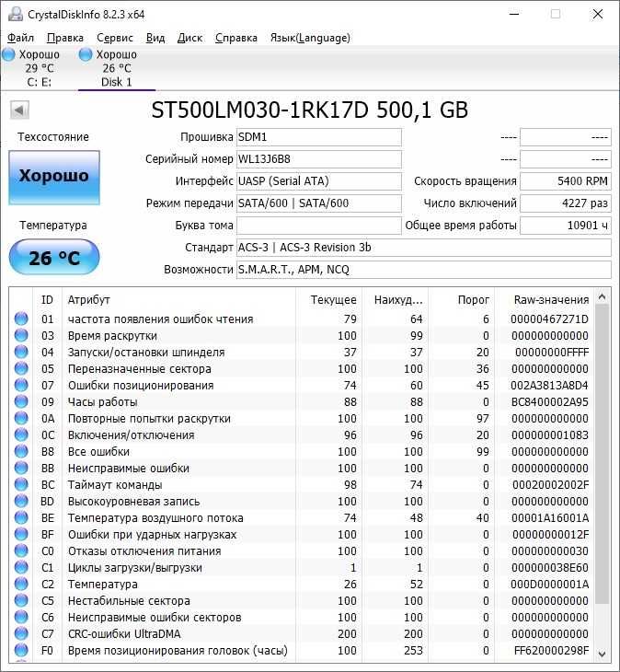Click the rotation speed field 5400 RPM

coord(565,181)
